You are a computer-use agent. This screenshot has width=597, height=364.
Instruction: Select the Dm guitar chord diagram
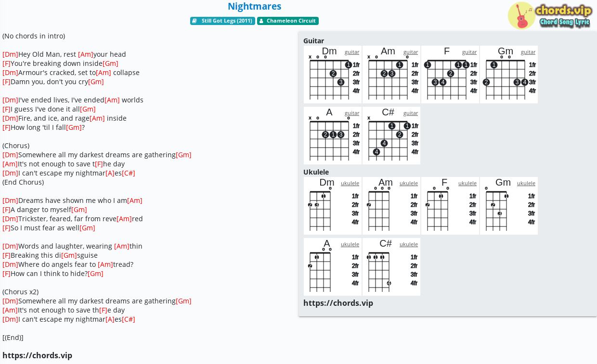pos(333,75)
